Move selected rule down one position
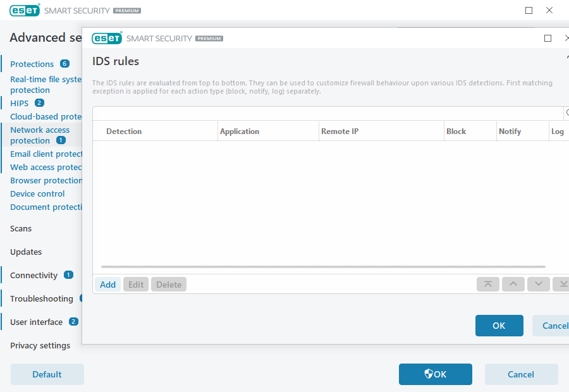This screenshot has width=569, height=392. [x=539, y=285]
